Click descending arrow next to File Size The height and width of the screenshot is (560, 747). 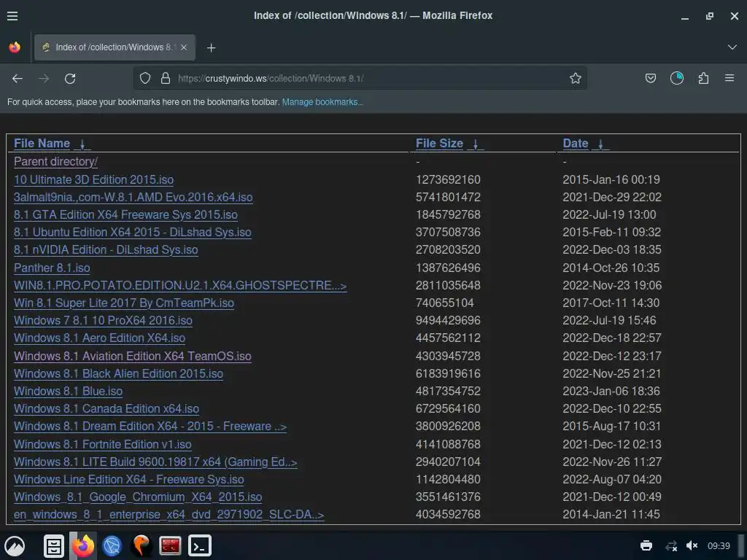coord(476,144)
